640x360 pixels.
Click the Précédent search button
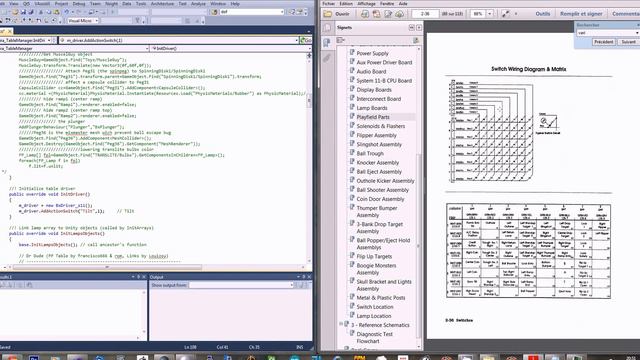(x=603, y=42)
